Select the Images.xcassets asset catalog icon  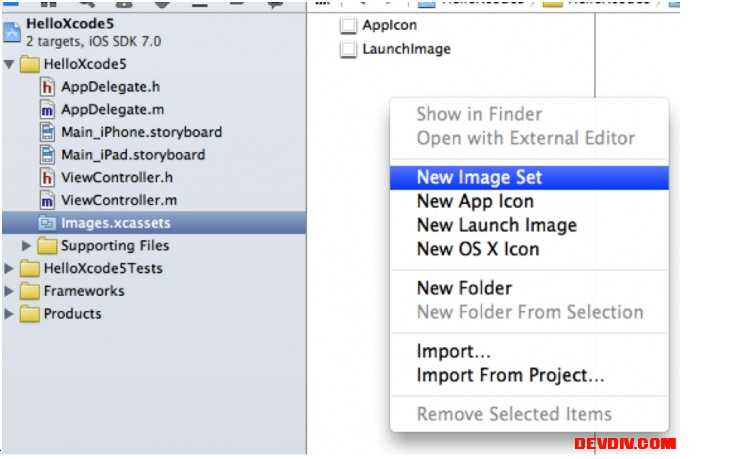click(x=47, y=223)
